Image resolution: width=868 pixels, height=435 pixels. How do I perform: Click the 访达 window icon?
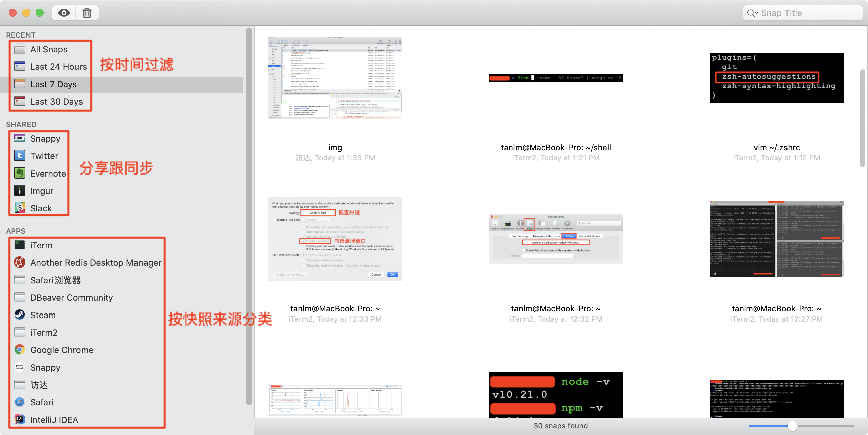(x=20, y=385)
